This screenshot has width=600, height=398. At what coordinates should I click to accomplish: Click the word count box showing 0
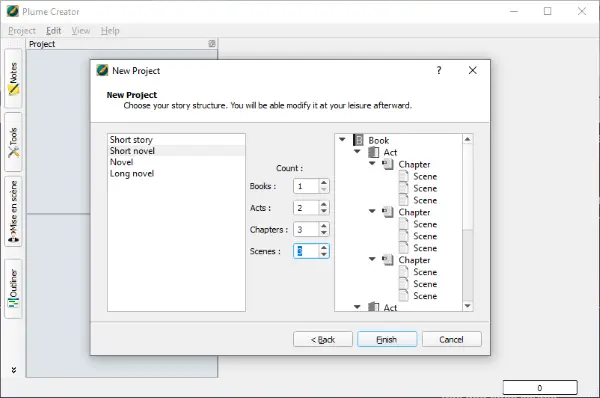pos(540,387)
